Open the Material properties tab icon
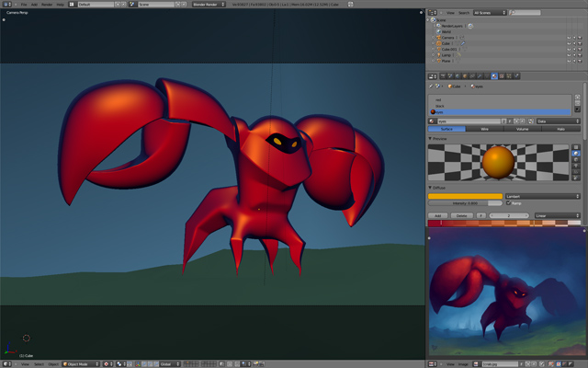Viewport: 588px width, 368px height. point(494,75)
